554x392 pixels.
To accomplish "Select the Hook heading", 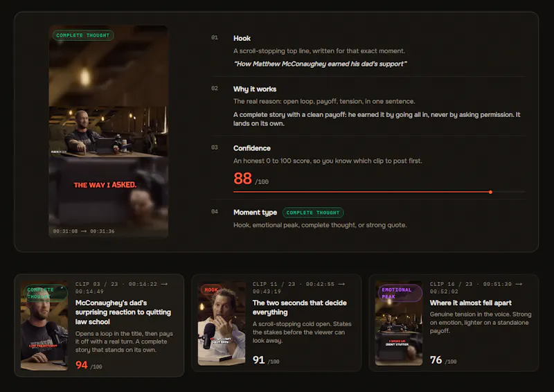I will (242, 38).
